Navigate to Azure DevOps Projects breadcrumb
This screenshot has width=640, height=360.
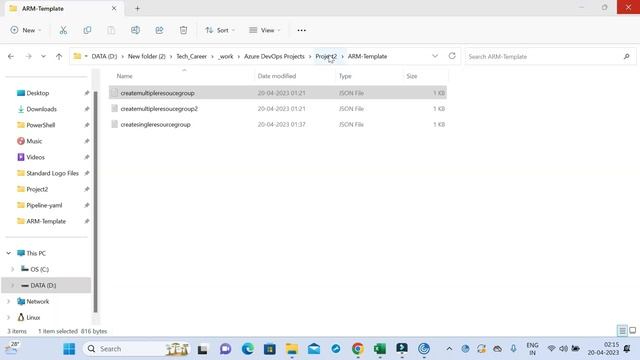pyautogui.click(x=274, y=56)
